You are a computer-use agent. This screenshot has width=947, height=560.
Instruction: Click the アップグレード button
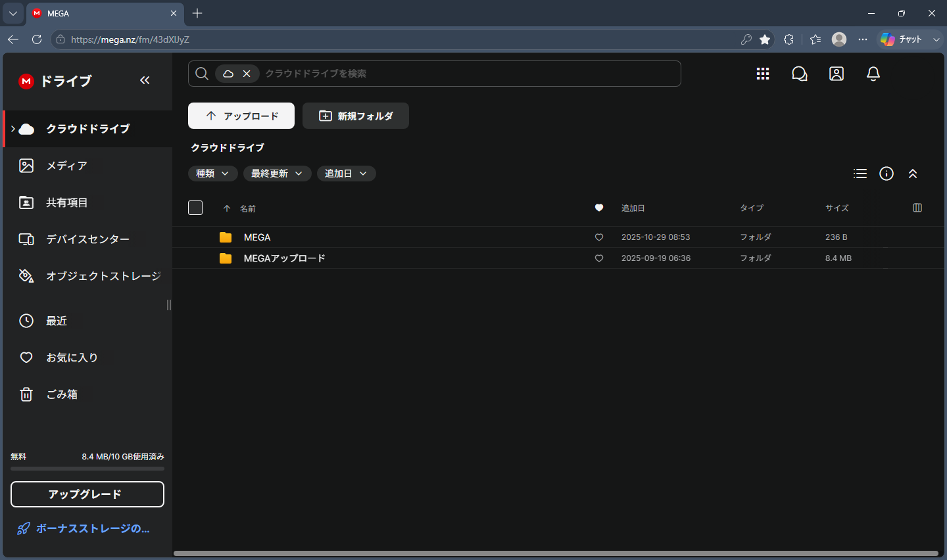pyautogui.click(x=87, y=494)
